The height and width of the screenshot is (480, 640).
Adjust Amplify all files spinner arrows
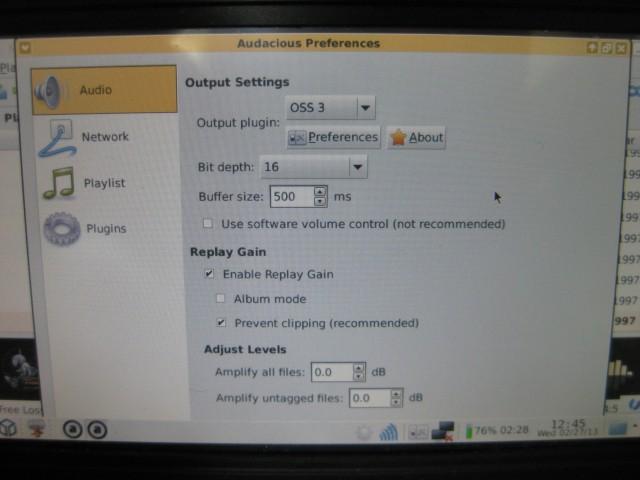359,372
